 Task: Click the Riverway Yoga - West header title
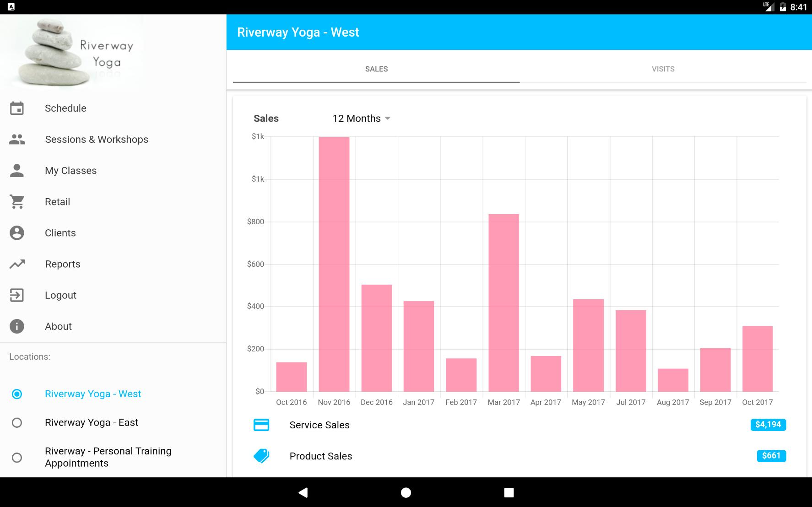coord(298,32)
